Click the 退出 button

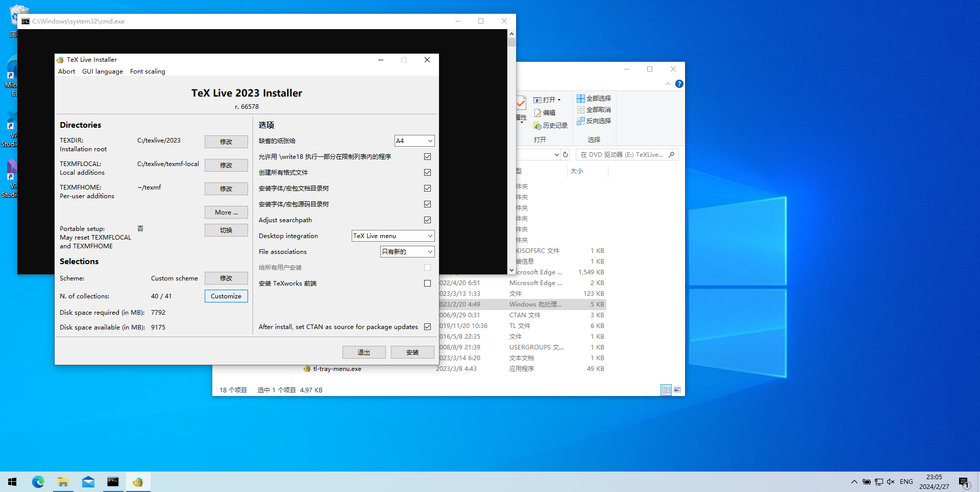click(x=364, y=353)
